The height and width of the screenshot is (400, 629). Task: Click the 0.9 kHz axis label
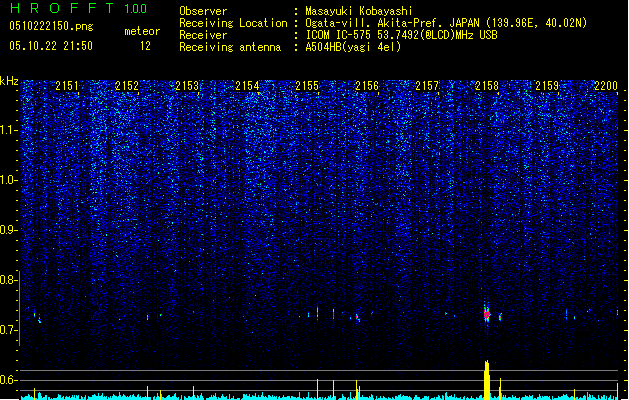(9, 230)
